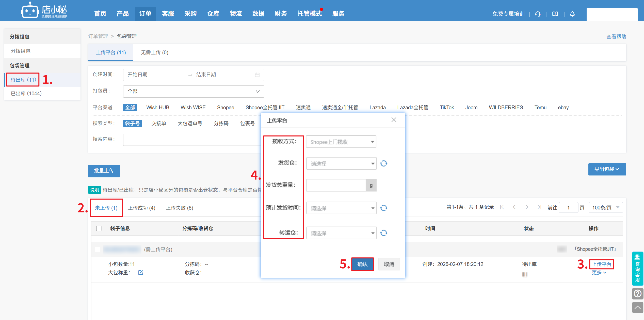
Task: Open the book manual icon in header
Action: coord(555,14)
